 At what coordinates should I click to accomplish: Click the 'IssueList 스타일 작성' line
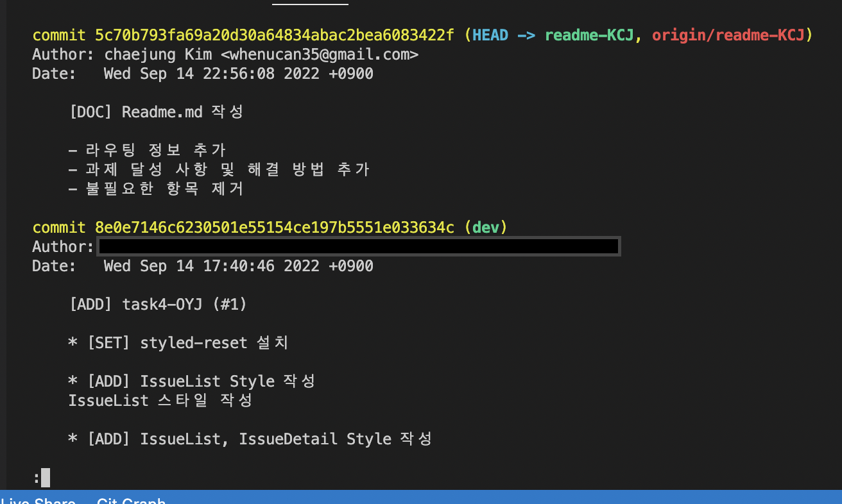(160, 401)
